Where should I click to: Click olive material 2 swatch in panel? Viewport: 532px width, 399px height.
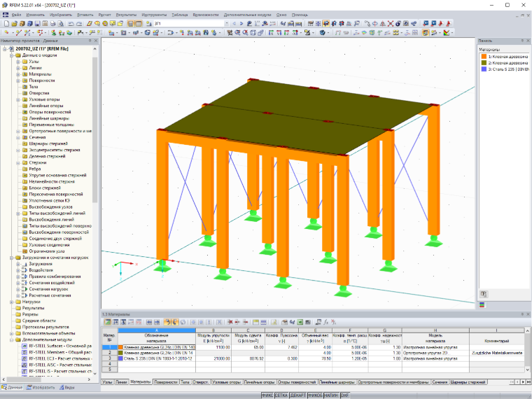[484, 63]
